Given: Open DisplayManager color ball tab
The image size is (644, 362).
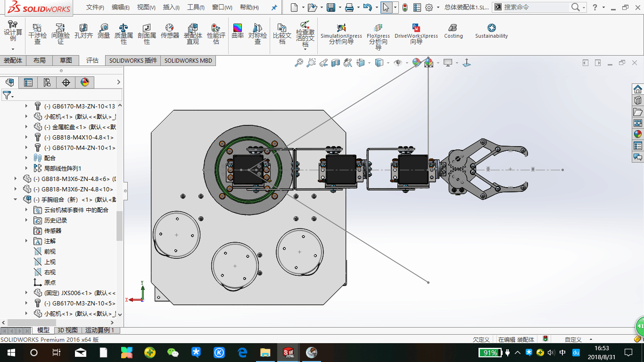Looking at the screenshot, I should click(x=85, y=82).
